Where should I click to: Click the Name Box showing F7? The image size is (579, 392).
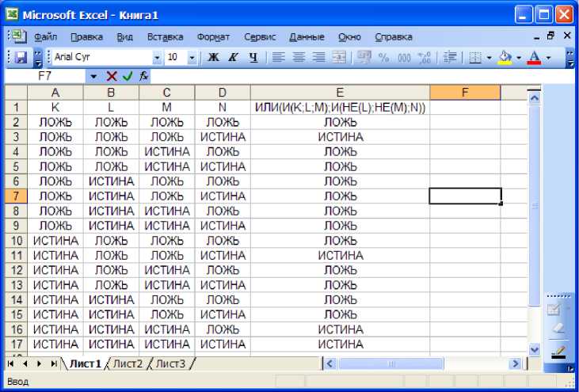45,76
